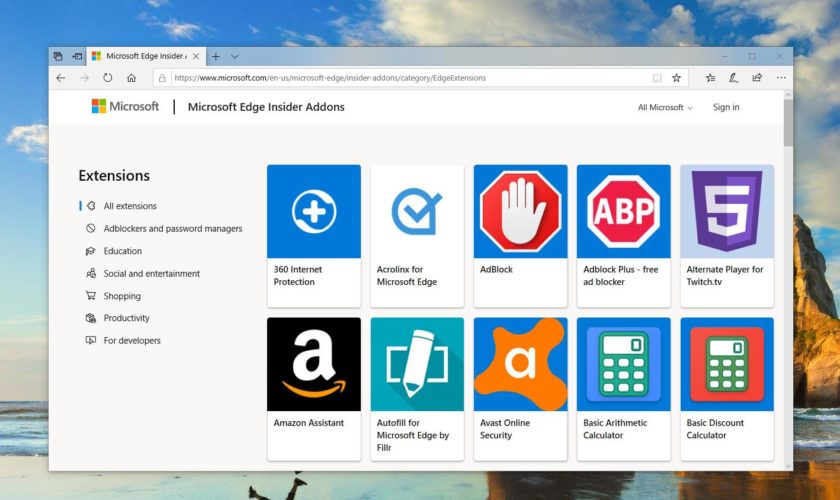Click the browser Refresh button
840x500 pixels.
coord(107,78)
